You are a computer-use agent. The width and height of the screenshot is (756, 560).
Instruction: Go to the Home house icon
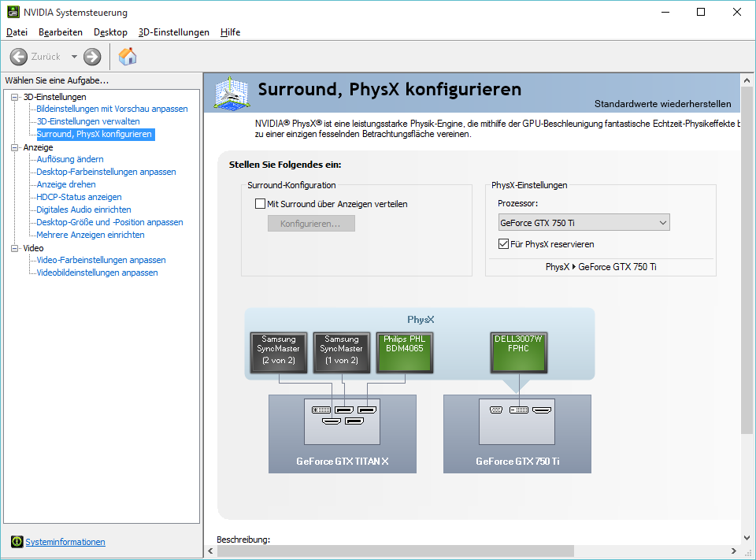click(128, 57)
